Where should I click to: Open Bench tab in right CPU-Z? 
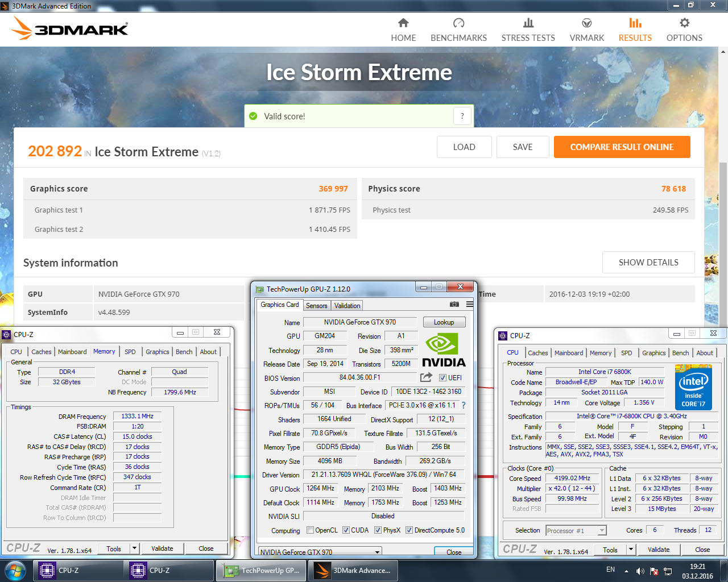point(681,353)
